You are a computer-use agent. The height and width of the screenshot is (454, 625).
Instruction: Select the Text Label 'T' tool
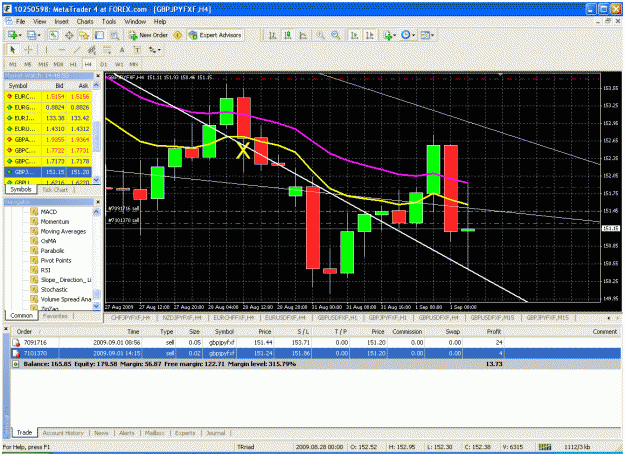[137, 50]
